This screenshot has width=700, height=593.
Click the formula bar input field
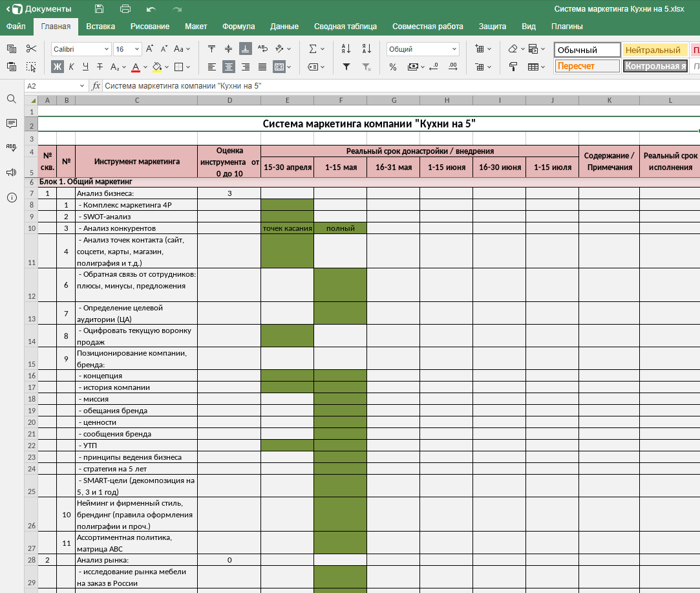(388, 86)
